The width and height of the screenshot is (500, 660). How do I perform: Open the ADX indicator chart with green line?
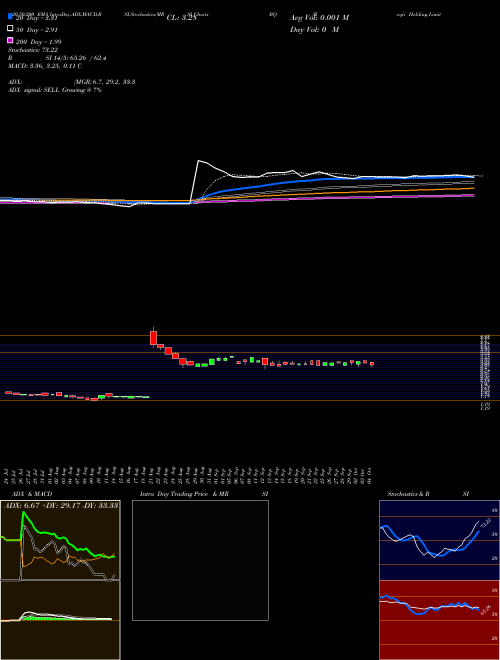coord(60,540)
